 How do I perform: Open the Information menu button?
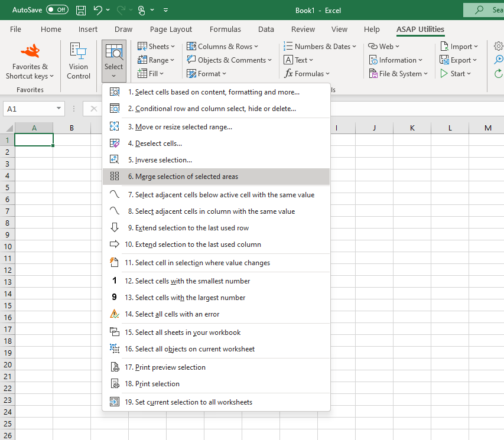point(395,60)
